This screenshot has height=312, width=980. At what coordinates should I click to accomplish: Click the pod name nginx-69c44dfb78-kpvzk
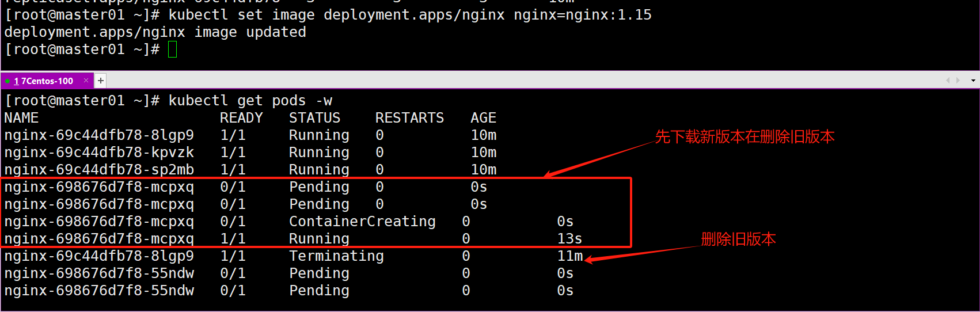(x=99, y=153)
